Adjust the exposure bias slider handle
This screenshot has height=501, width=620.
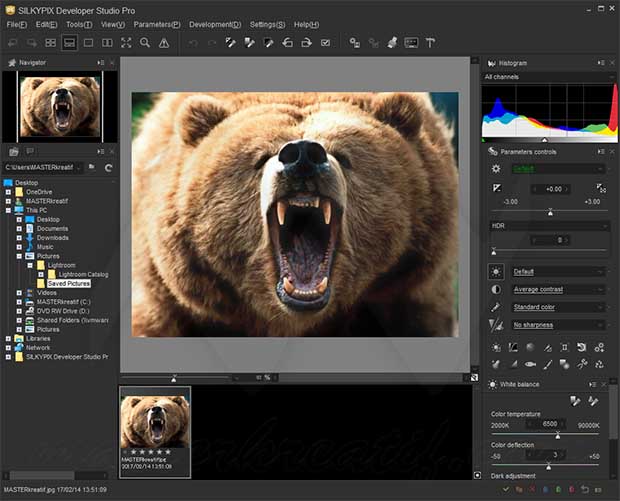[x=550, y=212]
